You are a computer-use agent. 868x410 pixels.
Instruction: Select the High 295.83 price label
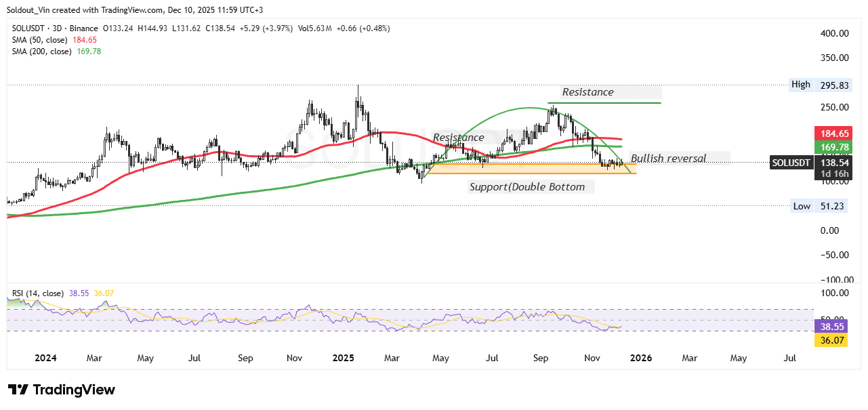point(819,85)
